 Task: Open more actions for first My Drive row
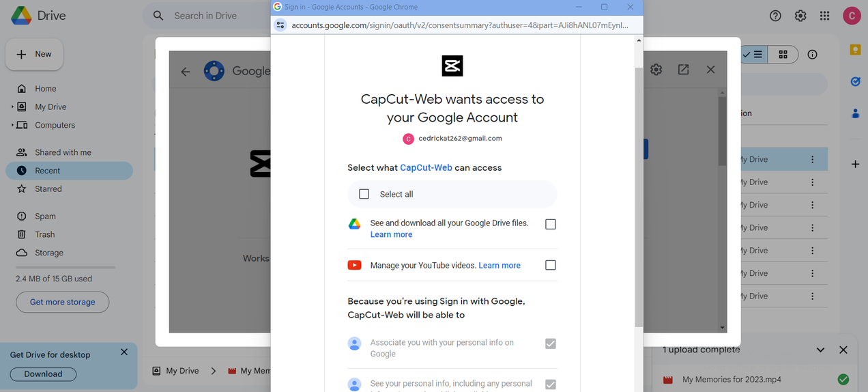point(812,159)
